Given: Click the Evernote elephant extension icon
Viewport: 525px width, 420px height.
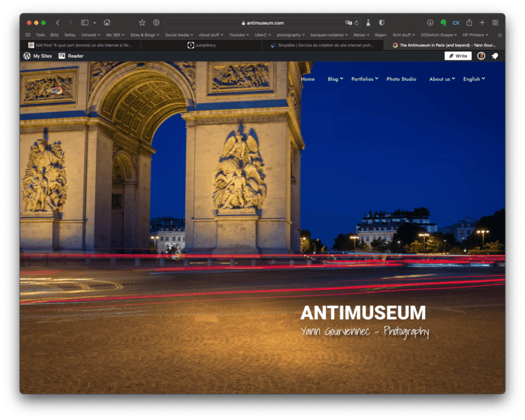Looking at the screenshot, I should (443, 23).
